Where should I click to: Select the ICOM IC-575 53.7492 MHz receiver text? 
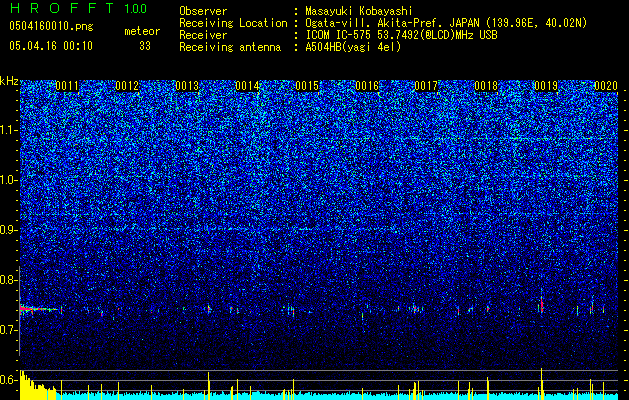point(401,35)
